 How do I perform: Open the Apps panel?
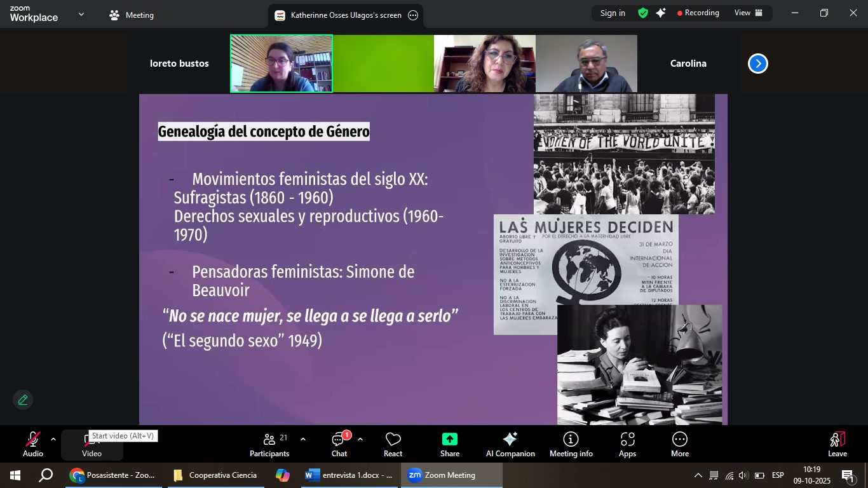click(x=627, y=444)
